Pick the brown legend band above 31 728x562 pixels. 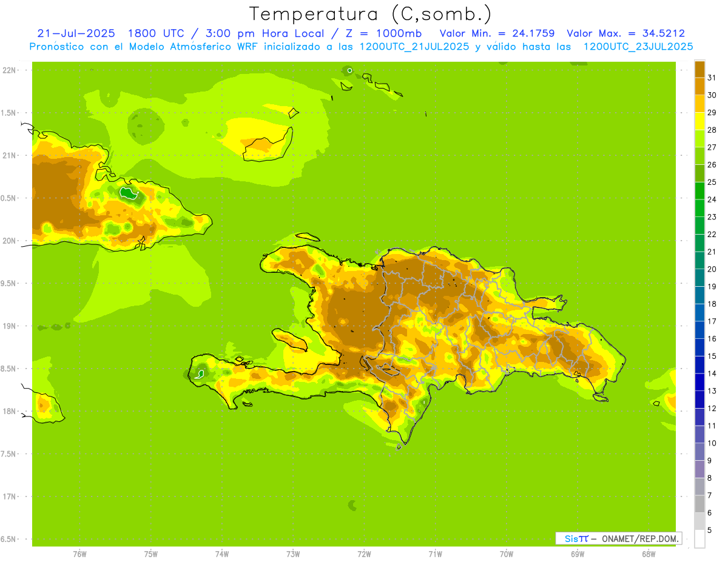[x=699, y=69]
